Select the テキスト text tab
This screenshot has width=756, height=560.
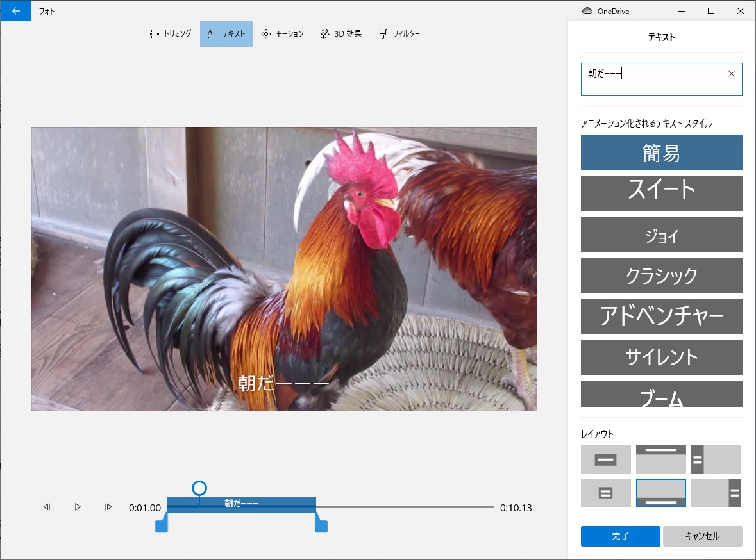click(x=226, y=34)
